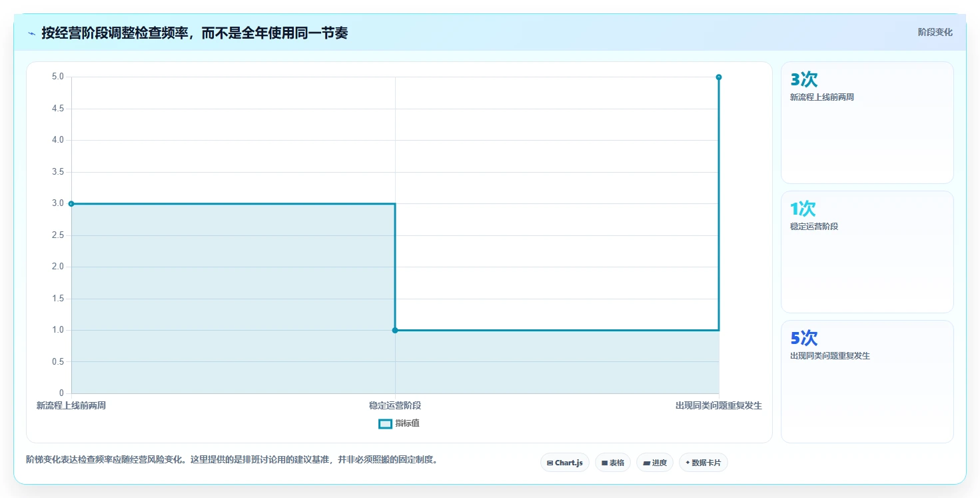Click the chart title about 检查频率
Image resolution: width=980 pixels, height=498 pixels.
coord(195,33)
